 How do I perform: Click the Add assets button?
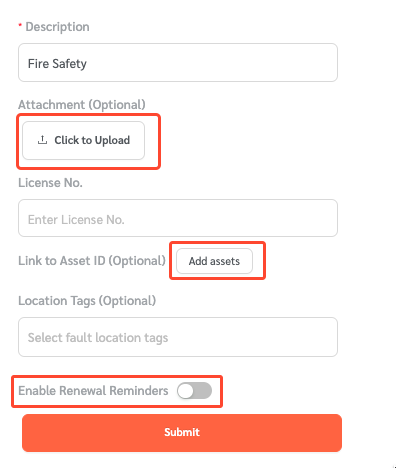(x=214, y=261)
